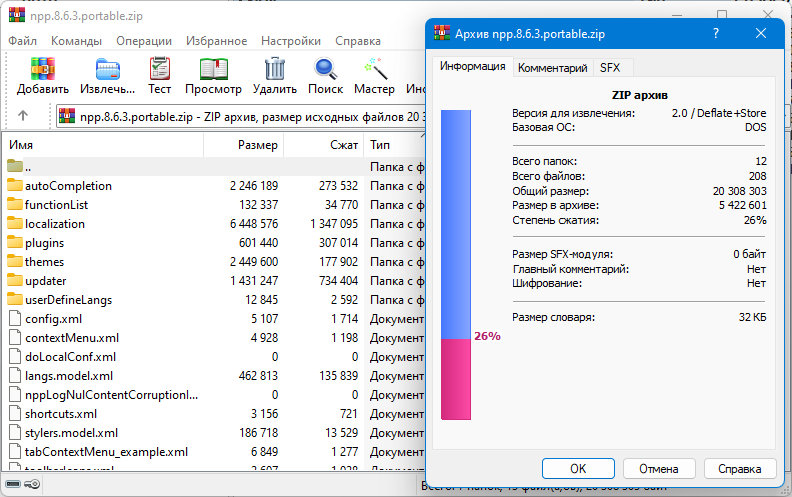Click packed size 307 014 of plugins
This screenshot has height=497, width=792.
click(338, 242)
